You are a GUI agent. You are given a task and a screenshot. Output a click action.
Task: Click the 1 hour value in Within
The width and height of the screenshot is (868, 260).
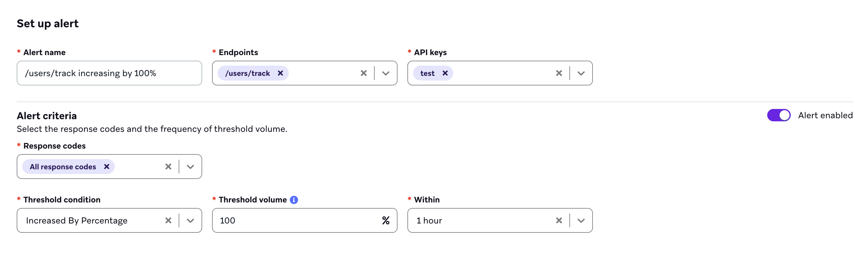click(429, 220)
